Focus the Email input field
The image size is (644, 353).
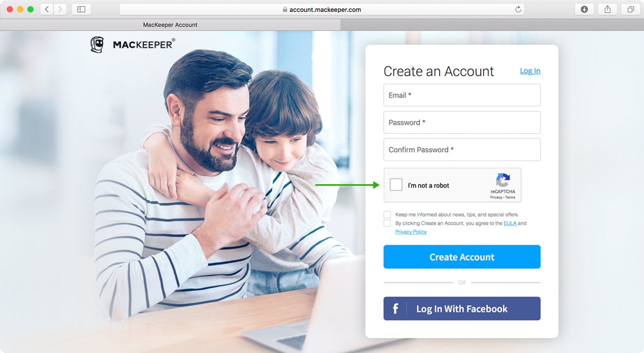coord(462,95)
